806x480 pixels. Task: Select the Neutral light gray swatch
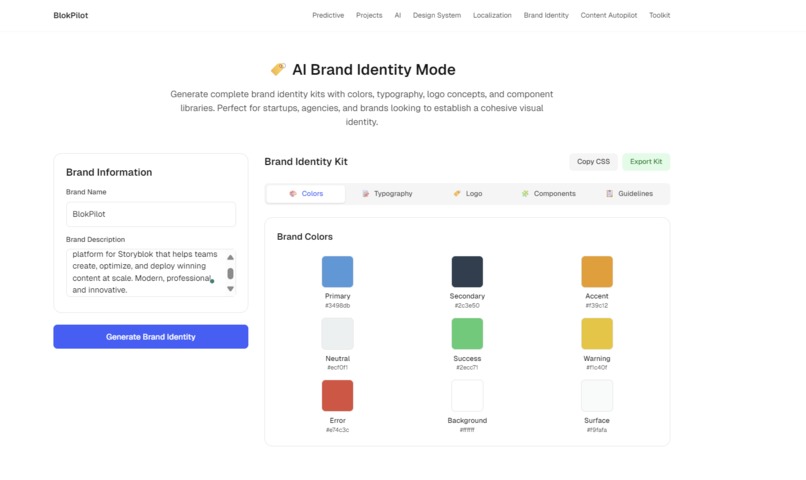pos(337,334)
